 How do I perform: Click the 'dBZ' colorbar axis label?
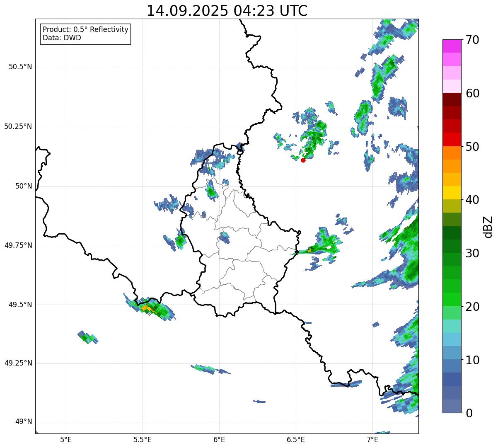(488, 226)
